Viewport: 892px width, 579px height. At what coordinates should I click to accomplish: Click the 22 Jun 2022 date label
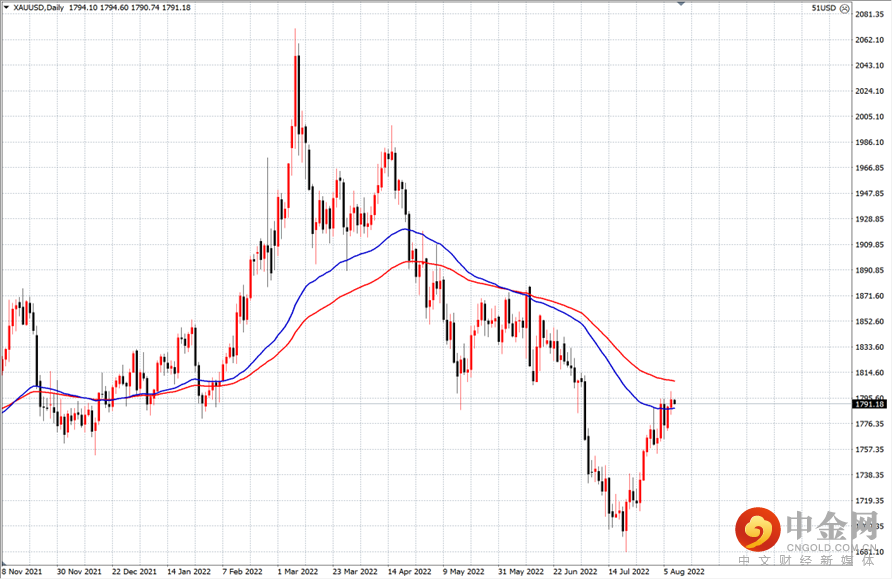(575, 572)
